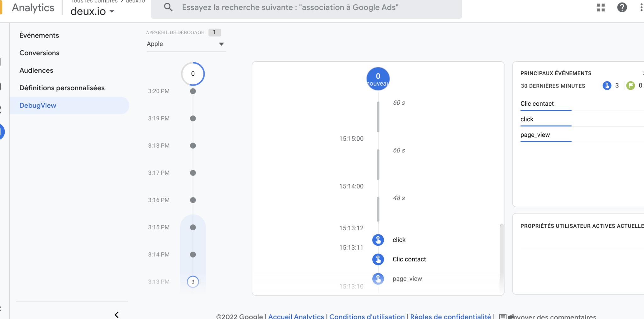Select DebugView in the sidebar
Screen dimensions: 644x319
pos(69,105)
